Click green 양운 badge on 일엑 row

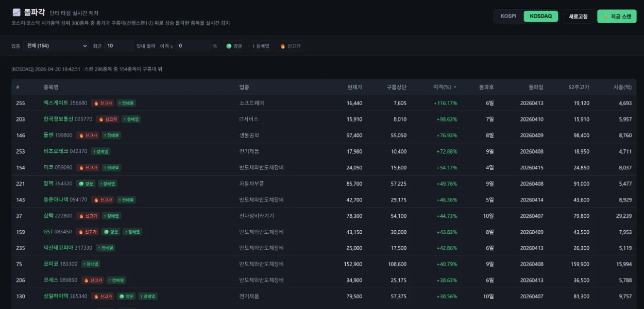tap(86, 183)
